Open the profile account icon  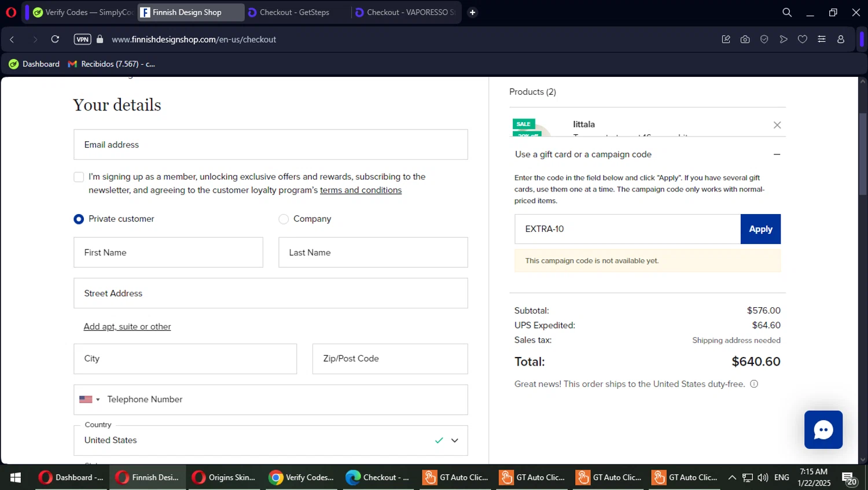point(841,39)
